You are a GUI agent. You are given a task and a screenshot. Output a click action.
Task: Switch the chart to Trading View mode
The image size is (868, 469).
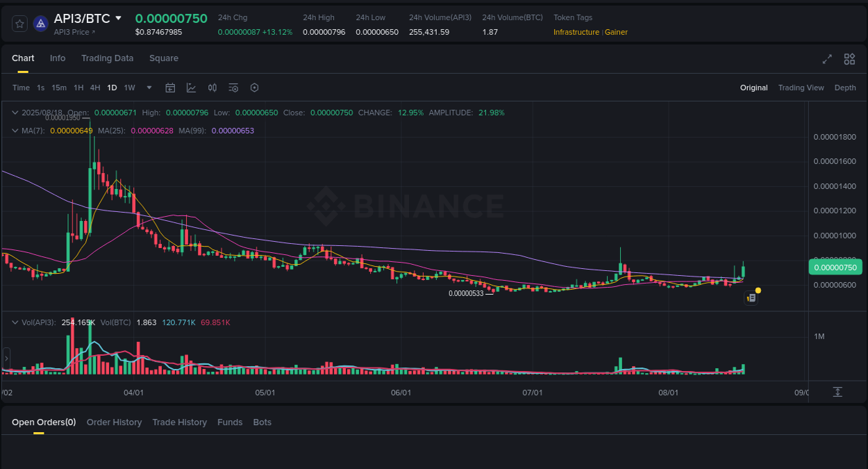(801, 88)
